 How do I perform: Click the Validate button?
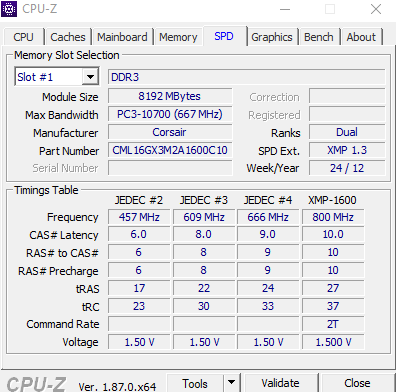point(281,383)
